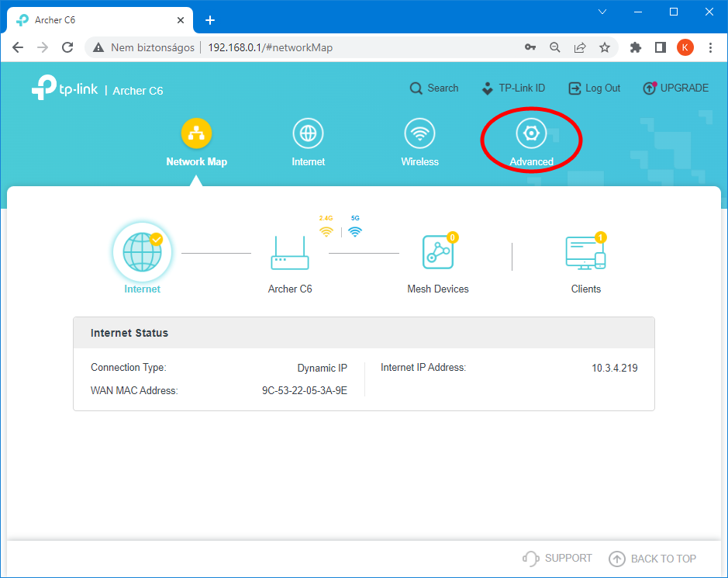728x578 pixels.
Task: Click the 5G Wi-Fi signal icon
Action: coord(355,232)
